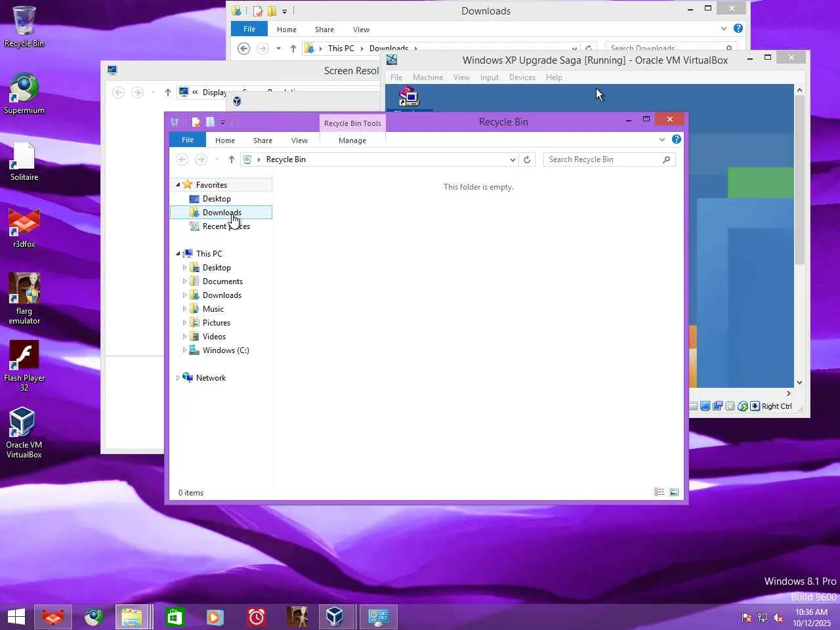Select Network in the navigation pane
The height and width of the screenshot is (630, 840).
click(x=211, y=378)
